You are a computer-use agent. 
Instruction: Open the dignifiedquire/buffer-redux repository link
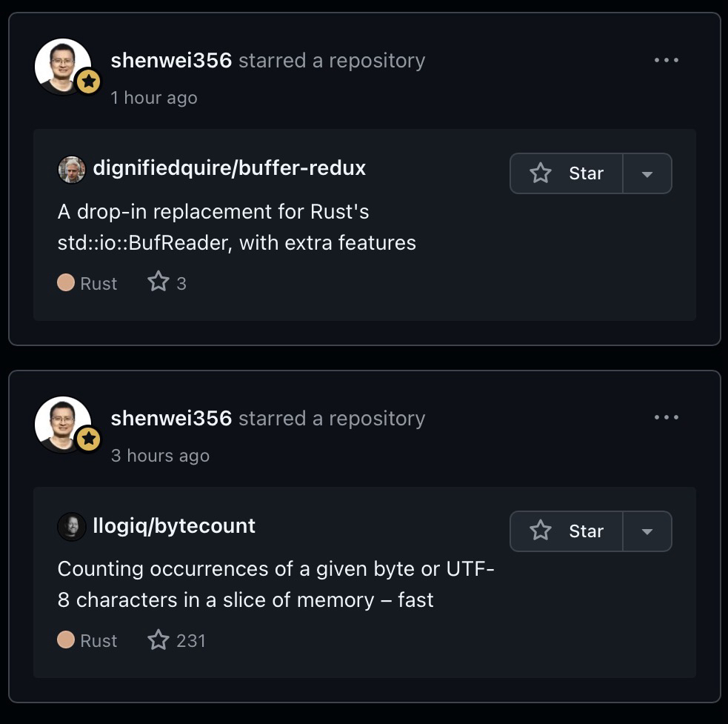click(x=230, y=168)
